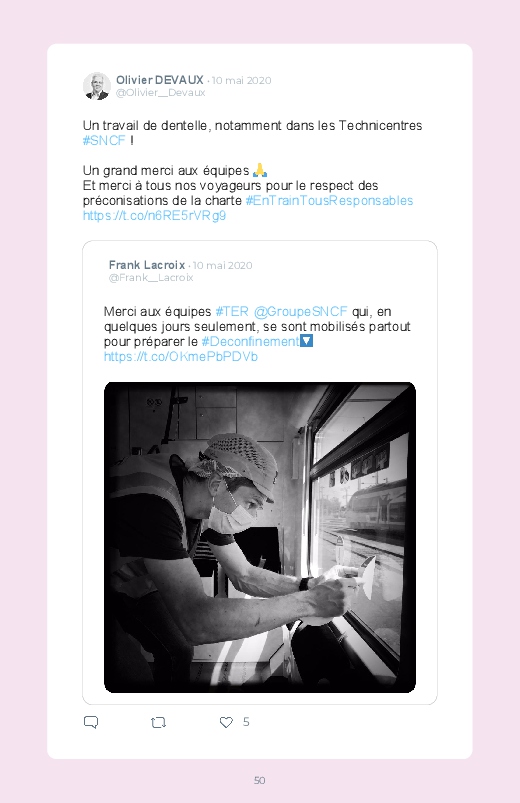Open the #SNCF hashtag
This screenshot has height=803, width=520.
104,140
